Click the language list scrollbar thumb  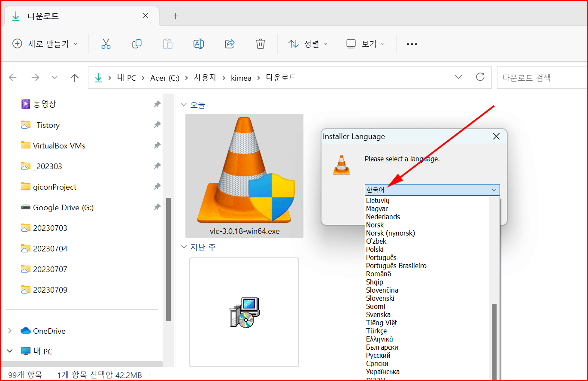pos(494,342)
